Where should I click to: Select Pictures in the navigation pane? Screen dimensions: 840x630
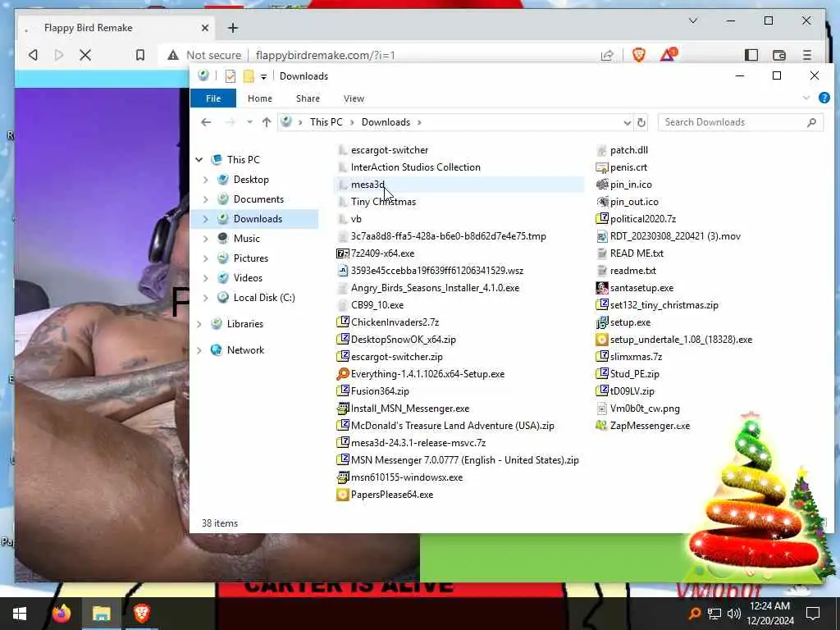click(251, 258)
